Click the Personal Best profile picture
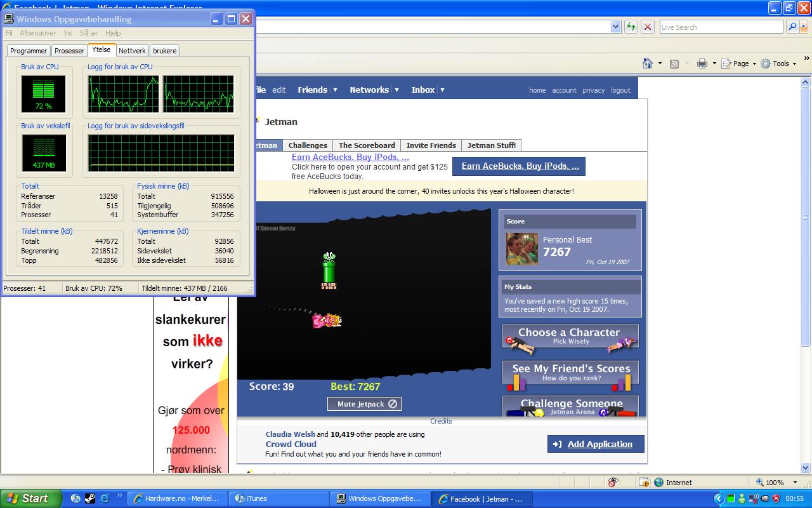 click(x=522, y=249)
